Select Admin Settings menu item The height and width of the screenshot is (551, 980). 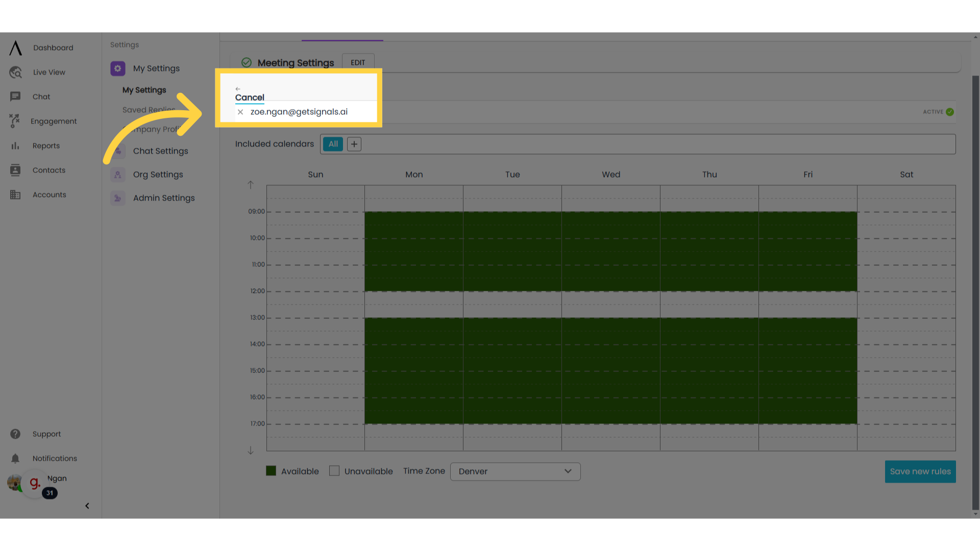pos(163,198)
